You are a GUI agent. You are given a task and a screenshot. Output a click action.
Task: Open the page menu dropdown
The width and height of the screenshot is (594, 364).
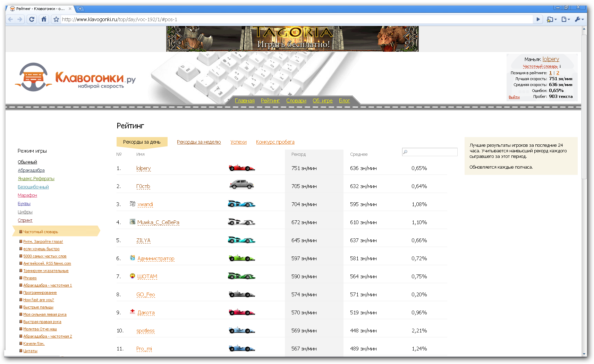tap(566, 19)
